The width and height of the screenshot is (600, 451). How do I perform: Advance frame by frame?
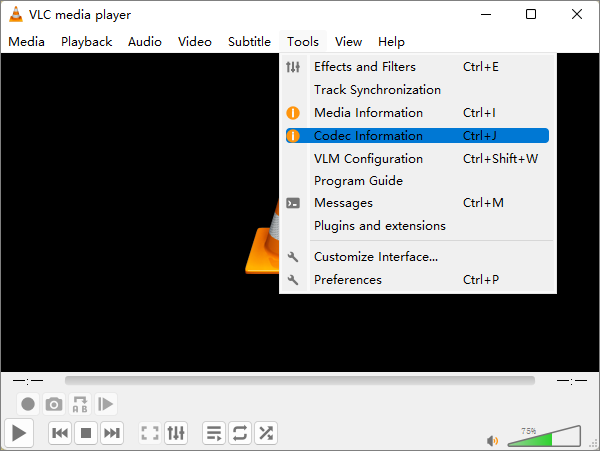pyautogui.click(x=106, y=404)
